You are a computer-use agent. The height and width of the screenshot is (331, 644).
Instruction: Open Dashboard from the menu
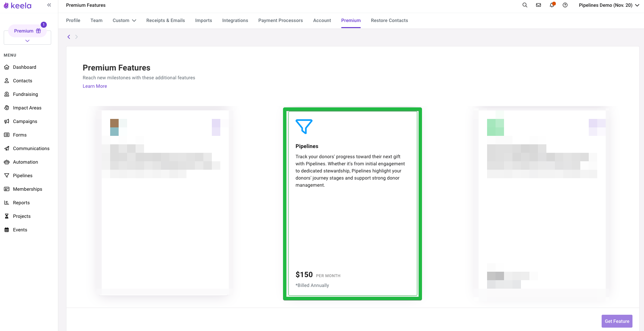(25, 67)
